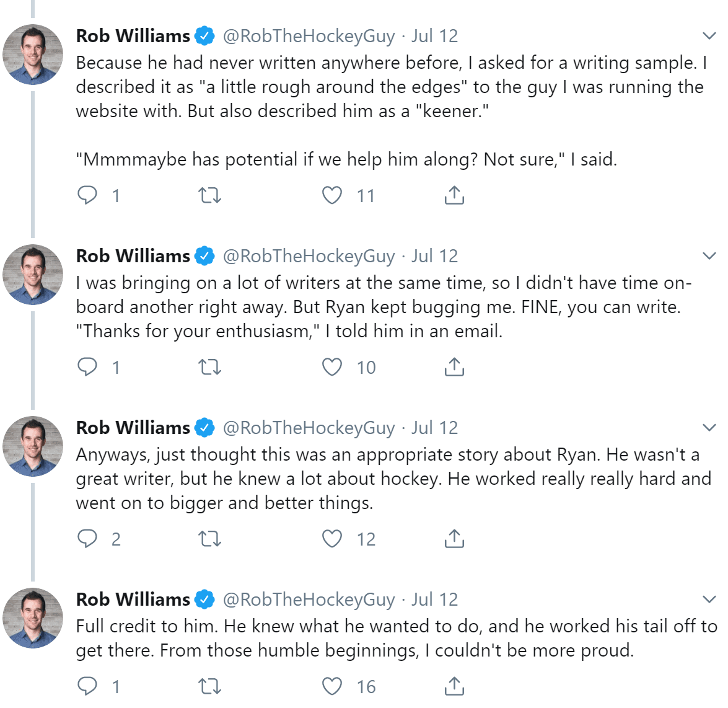
Task: Share the "Mmmmaybe has potential" tweet
Action: point(454,195)
